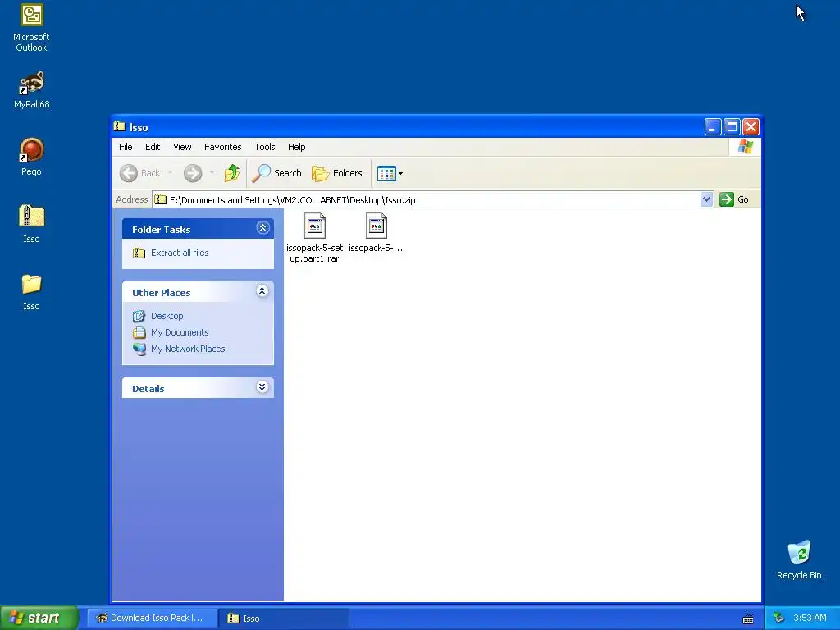Screen dimensions: 840x630
Task: Open the Microsoft Outlook desktop icon
Action: [31, 28]
